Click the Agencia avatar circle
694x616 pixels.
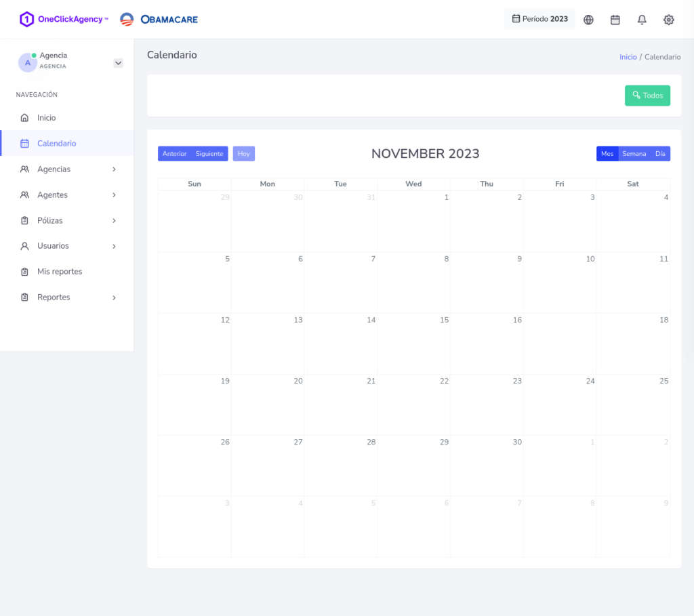[x=27, y=62]
